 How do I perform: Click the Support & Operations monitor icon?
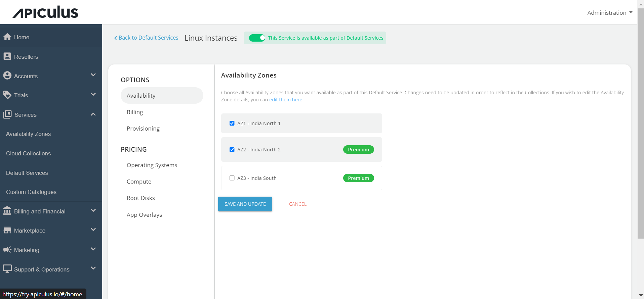click(7, 269)
